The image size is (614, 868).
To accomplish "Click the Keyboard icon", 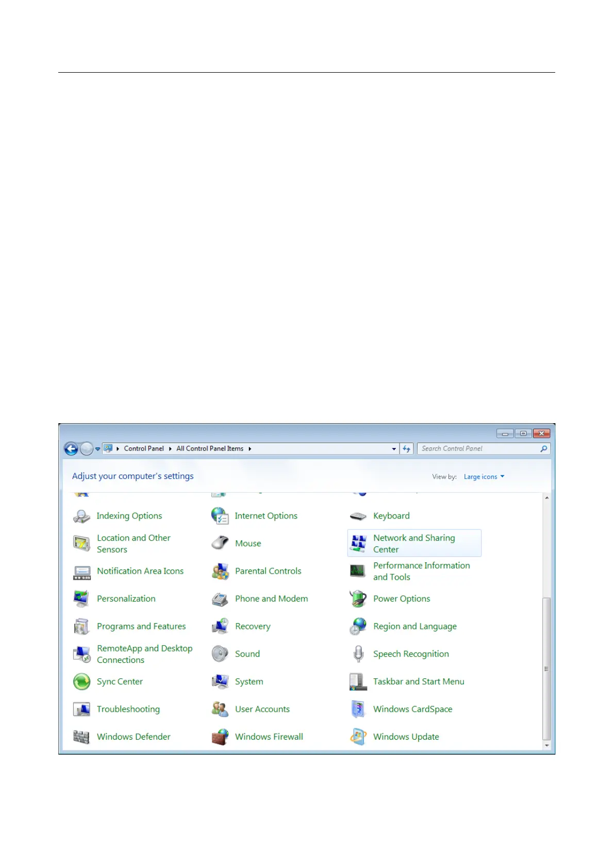I will click(x=358, y=516).
